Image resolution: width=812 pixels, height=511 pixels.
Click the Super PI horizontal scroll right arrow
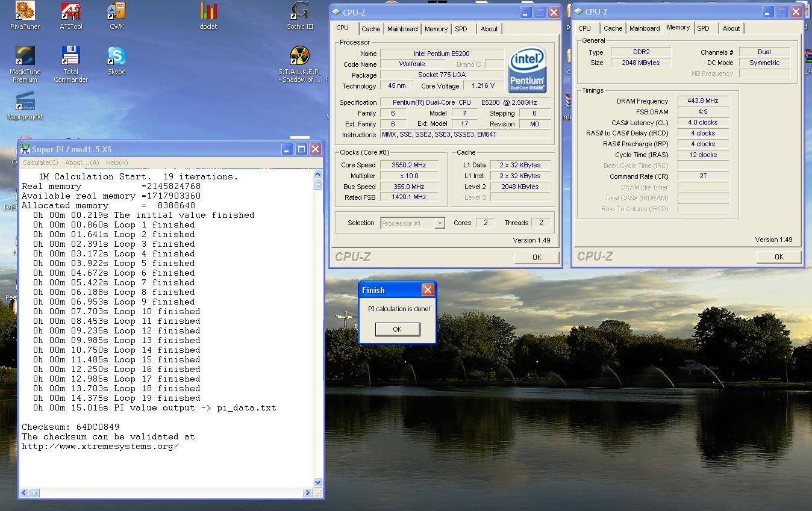[x=307, y=493]
